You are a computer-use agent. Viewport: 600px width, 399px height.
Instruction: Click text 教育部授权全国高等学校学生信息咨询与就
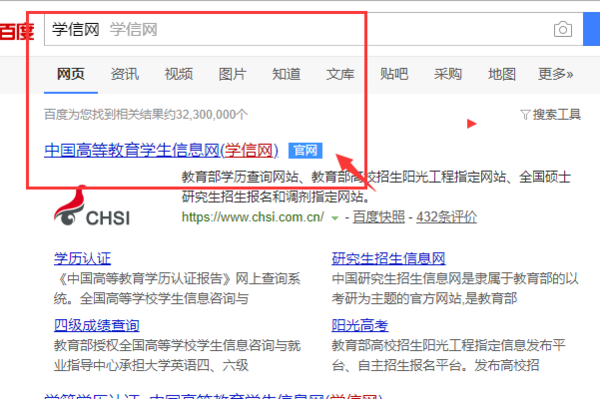[x=177, y=345]
